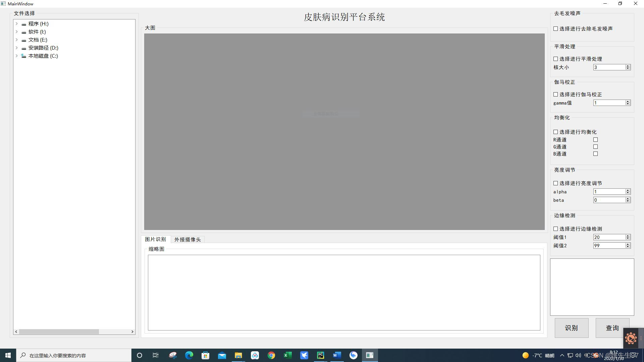Open the Mail app from taskbar

coord(222,355)
